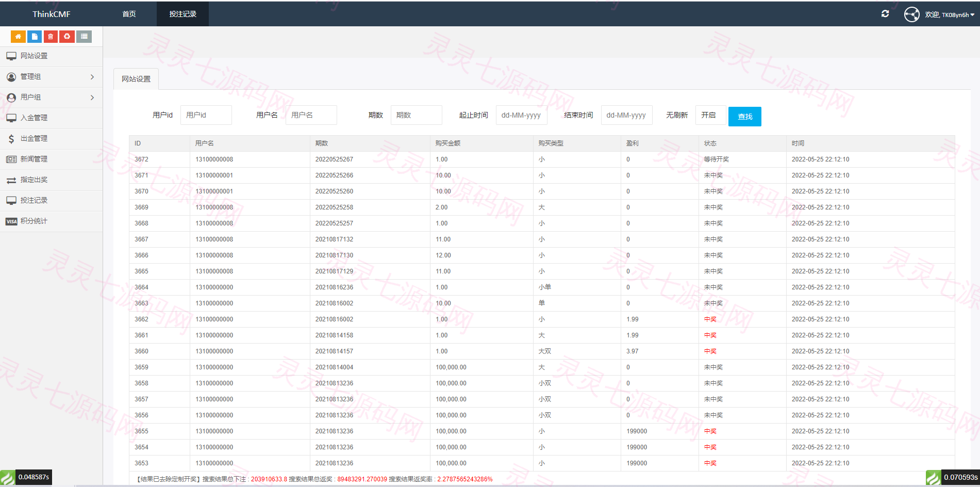980x487 pixels.
Task: Focus the 用户id input field
Action: tap(206, 115)
